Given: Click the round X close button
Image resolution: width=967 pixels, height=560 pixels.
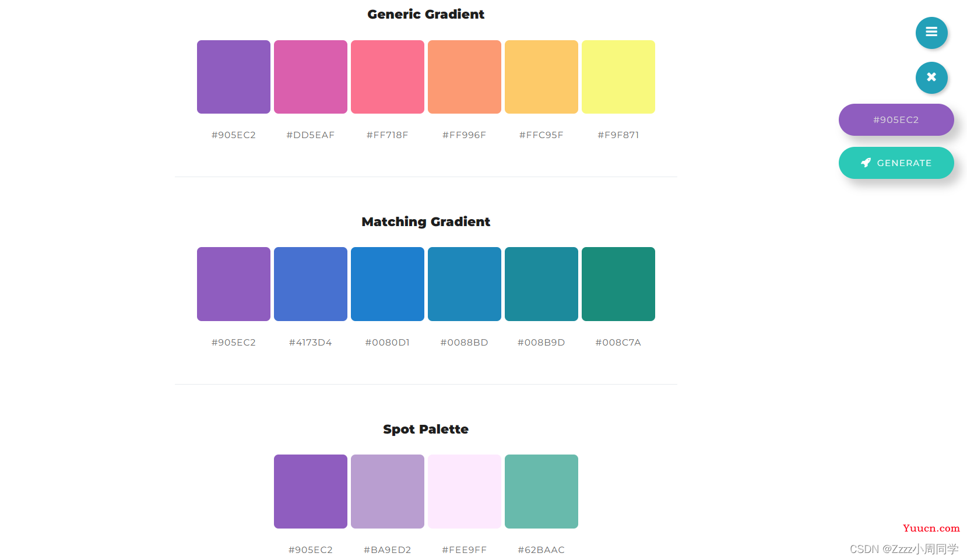Looking at the screenshot, I should coord(931,78).
